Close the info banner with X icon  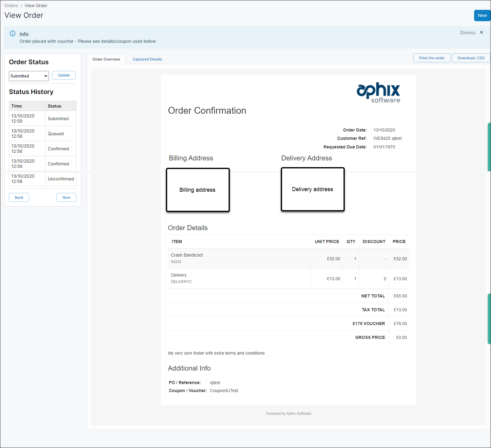click(x=481, y=33)
